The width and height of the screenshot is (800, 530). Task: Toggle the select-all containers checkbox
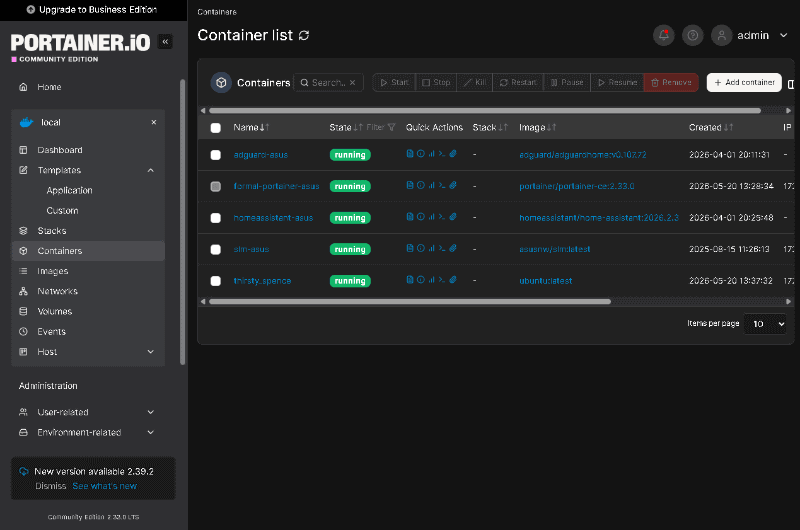[x=216, y=128]
